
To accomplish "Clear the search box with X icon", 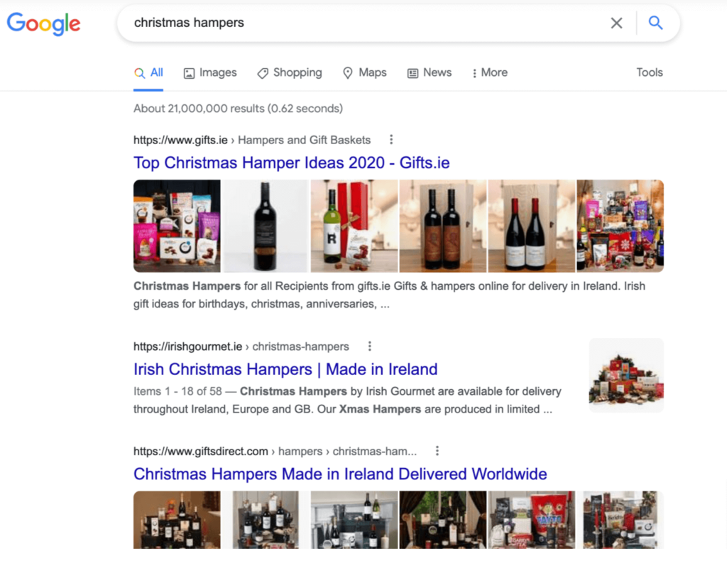I will (617, 23).
